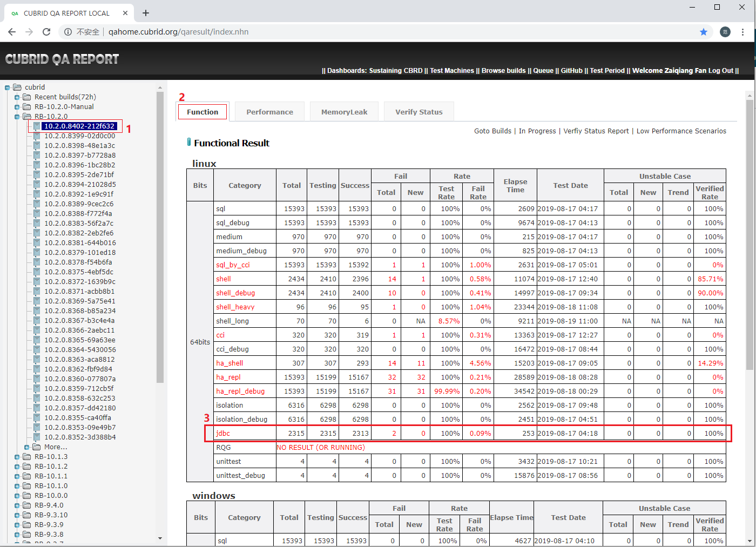
Task: Switch to the Function tab
Action: coord(203,112)
